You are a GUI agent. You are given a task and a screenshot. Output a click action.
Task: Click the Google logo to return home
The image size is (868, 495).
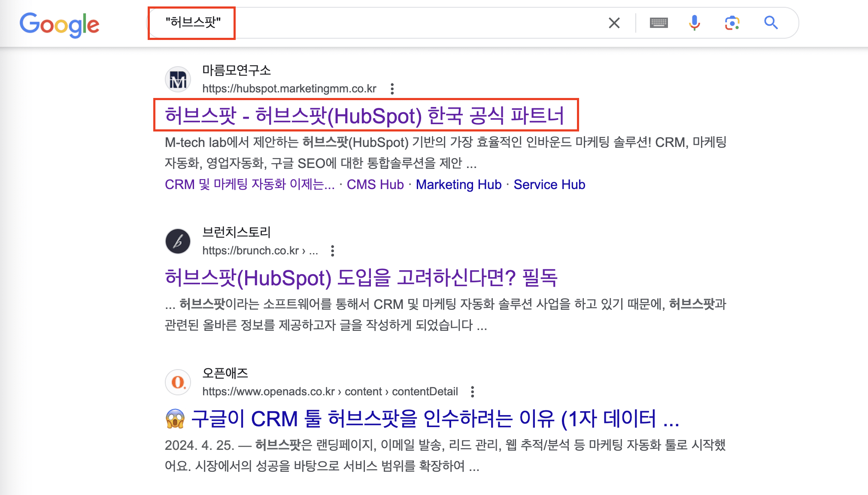pyautogui.click(x=59, y=24)
